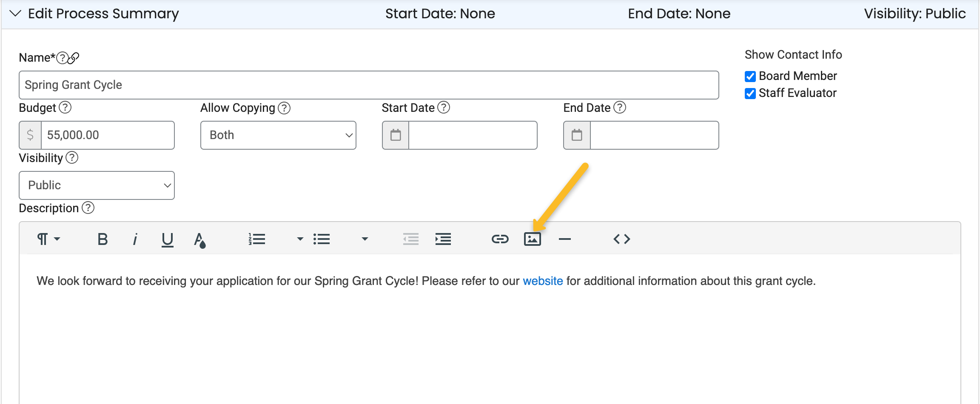The image size is (980, 404).
Task: Toggle italic formatting
Action: [135, 239]
